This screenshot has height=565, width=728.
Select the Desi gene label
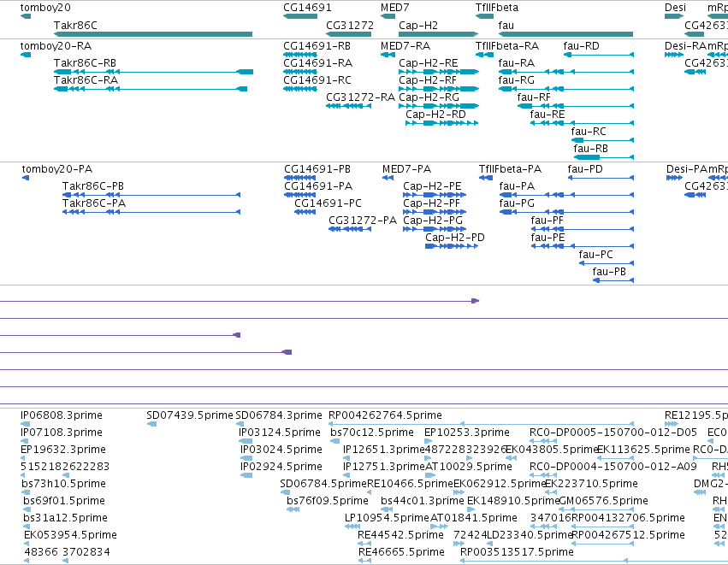coord(675,8)
